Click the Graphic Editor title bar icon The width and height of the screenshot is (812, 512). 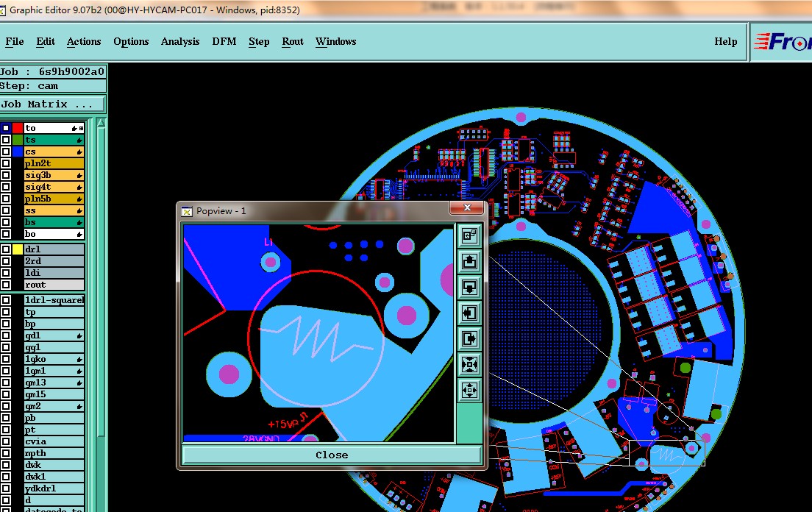[x=3, y=10]
